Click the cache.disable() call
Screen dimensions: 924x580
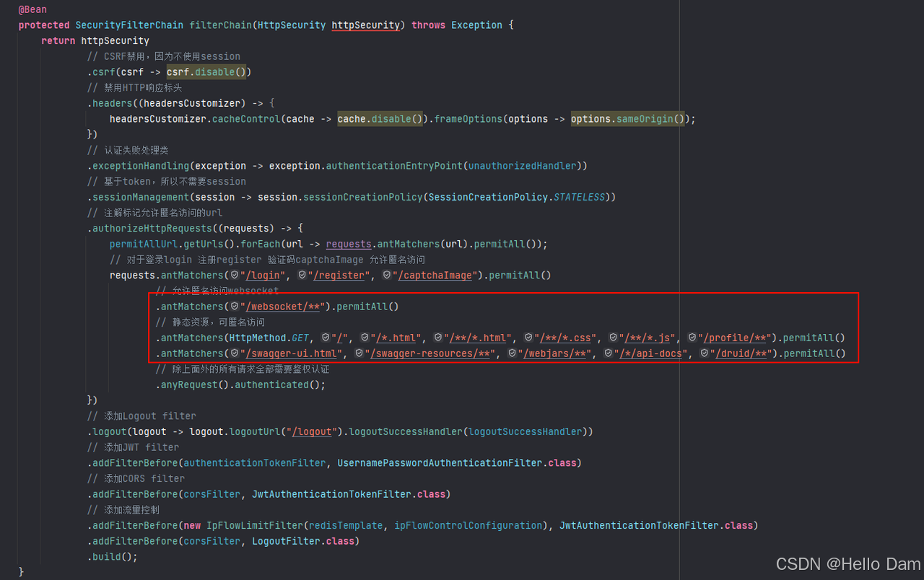point(382,119)
